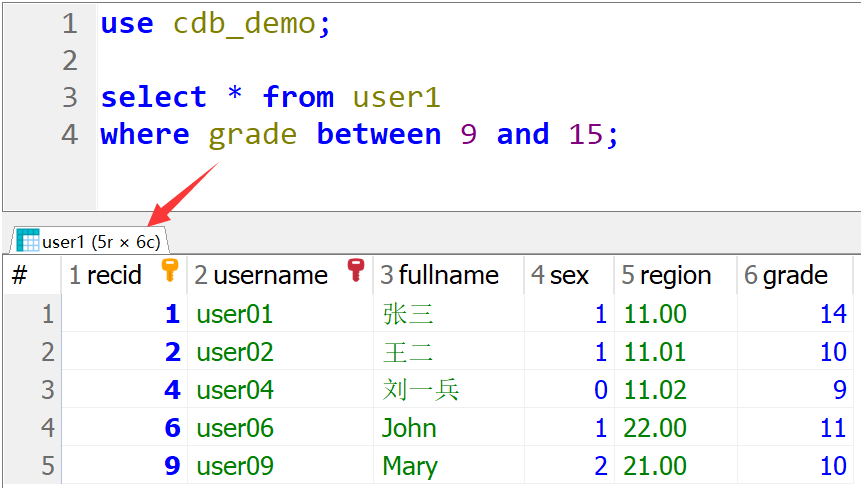Click the sex column header
This screenshot has width=861, height=488.
pyautogui.click(x=568, y=276)
